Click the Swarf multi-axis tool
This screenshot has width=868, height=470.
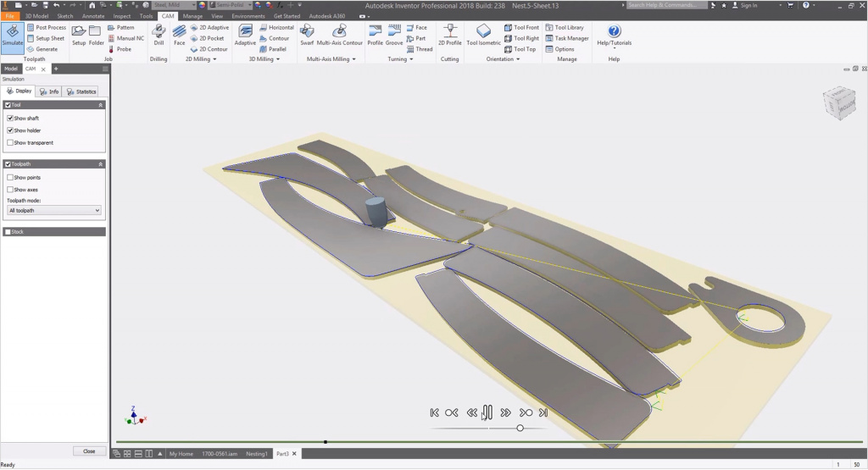[x=307, y=35]
